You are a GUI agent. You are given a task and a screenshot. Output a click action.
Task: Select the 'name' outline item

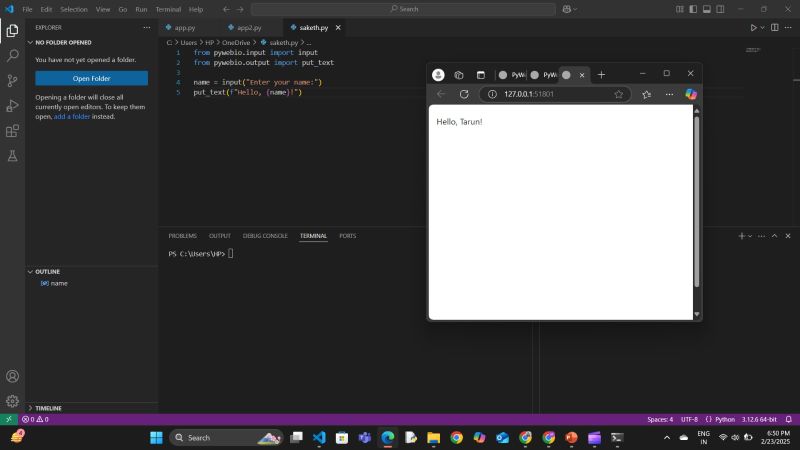(x=59, y=283)
